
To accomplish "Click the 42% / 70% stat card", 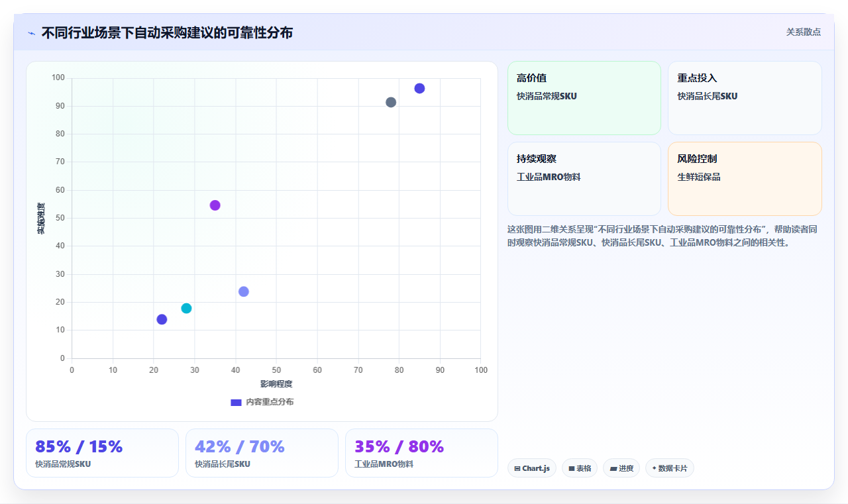I will pos(262,453).
